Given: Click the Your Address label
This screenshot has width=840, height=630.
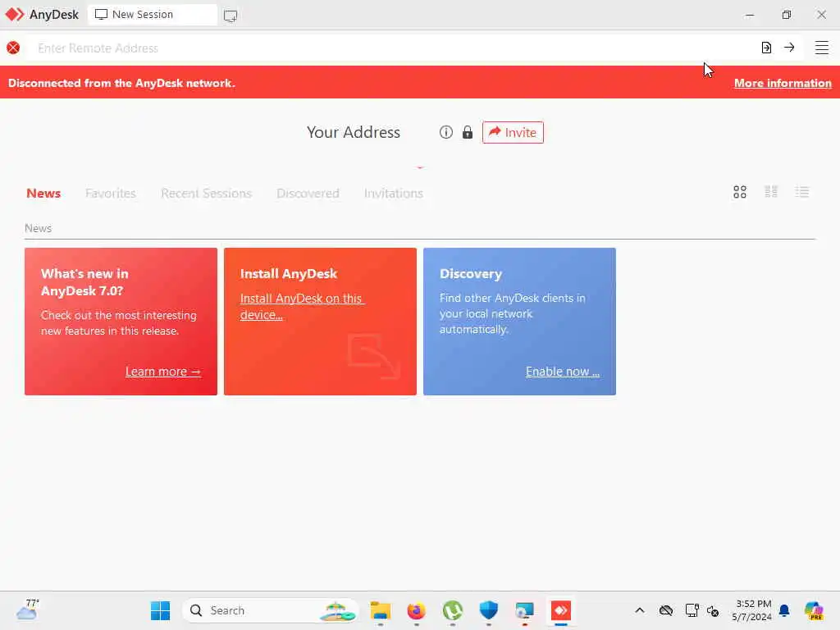Looking at the screenshot, I should point(354,132).
